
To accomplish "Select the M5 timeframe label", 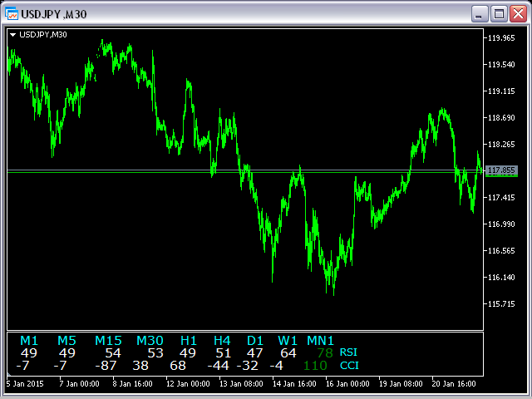I will click(x=66, y=341).
